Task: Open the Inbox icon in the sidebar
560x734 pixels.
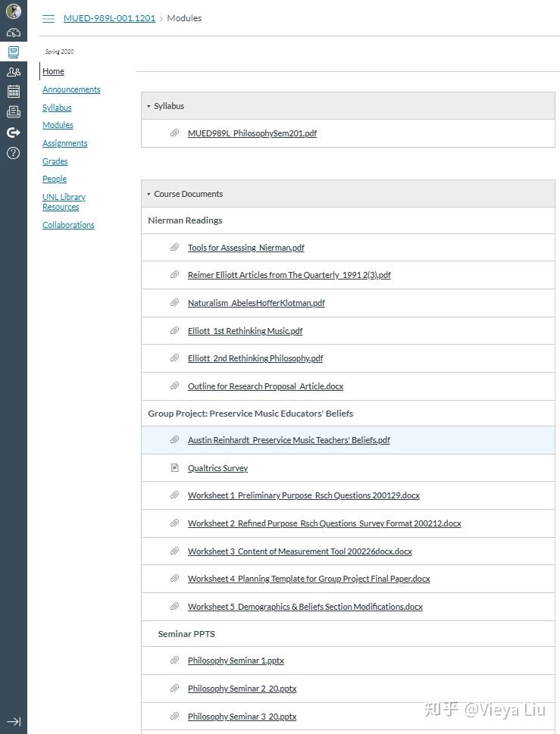Action: click(x=13, y=111)
